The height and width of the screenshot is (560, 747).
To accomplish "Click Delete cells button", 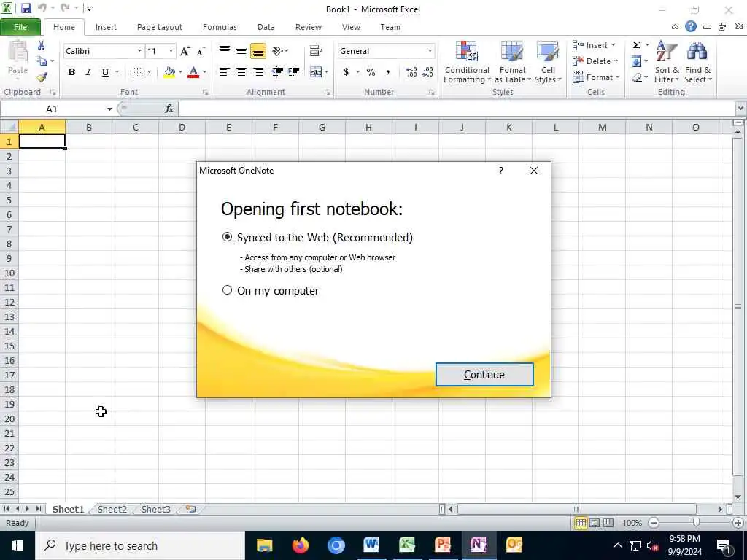I will [595, 61].
